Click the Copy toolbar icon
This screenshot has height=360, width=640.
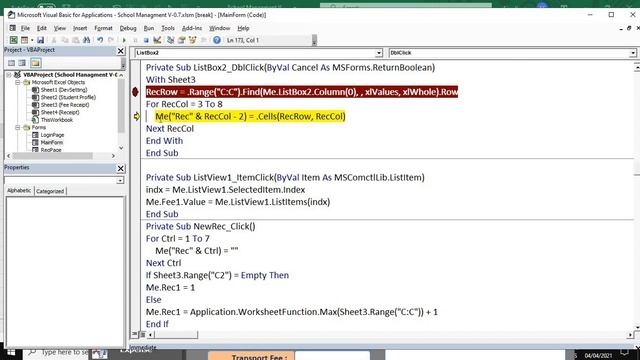pos(64,40)
